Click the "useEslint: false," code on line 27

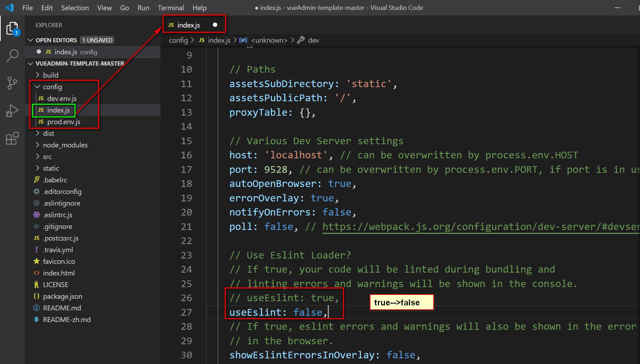click(279, 312)
